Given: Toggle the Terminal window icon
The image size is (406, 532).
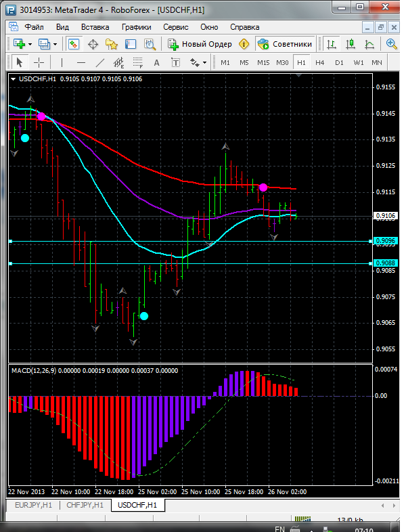Looking at the screenshot, I should tap(131, 44).
